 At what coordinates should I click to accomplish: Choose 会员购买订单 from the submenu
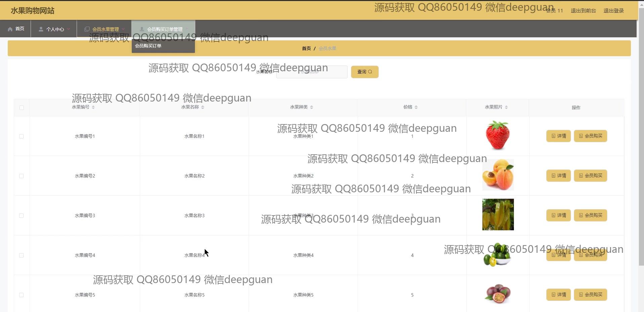click(148, 46)
